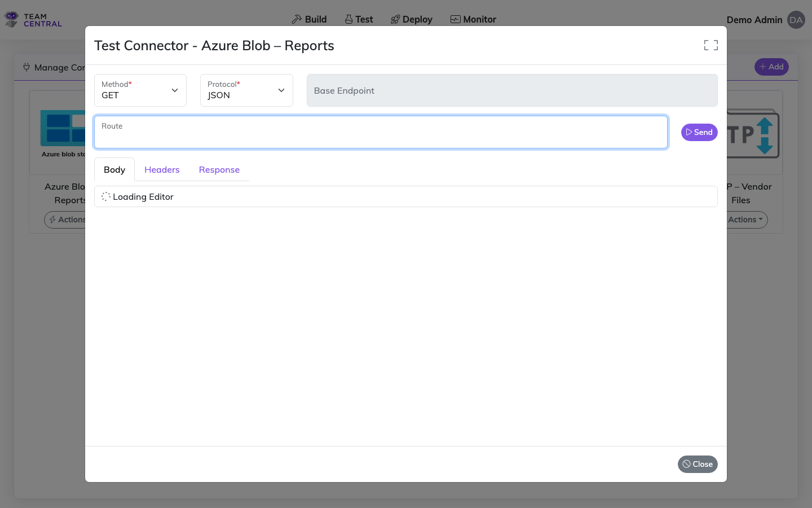Open the Response tab

pyautogui.click(x=219, y=169)
